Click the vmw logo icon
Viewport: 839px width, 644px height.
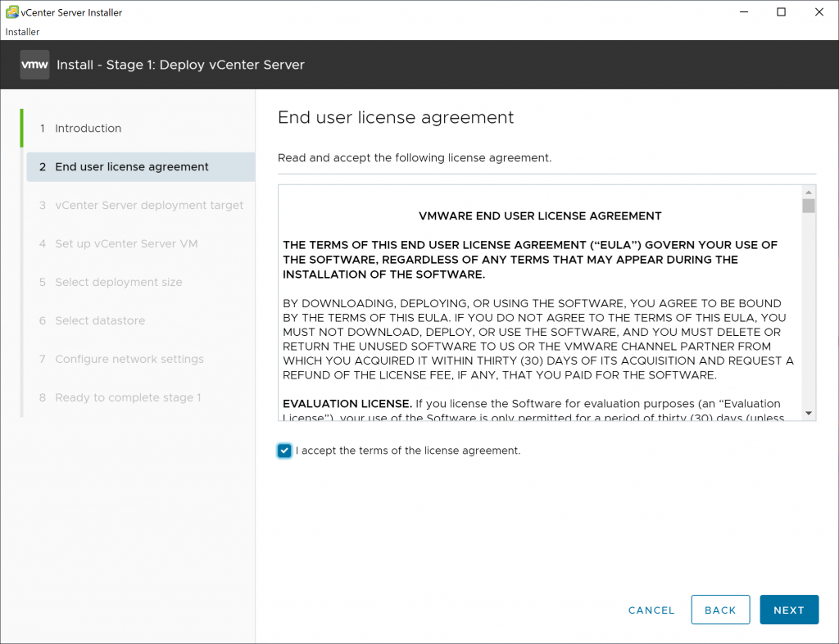[34, 65]
